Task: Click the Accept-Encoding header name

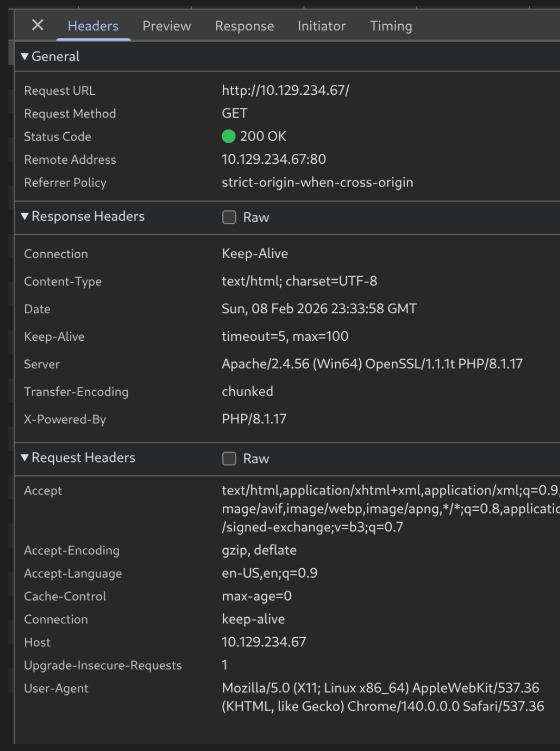Action: (72, 550)
